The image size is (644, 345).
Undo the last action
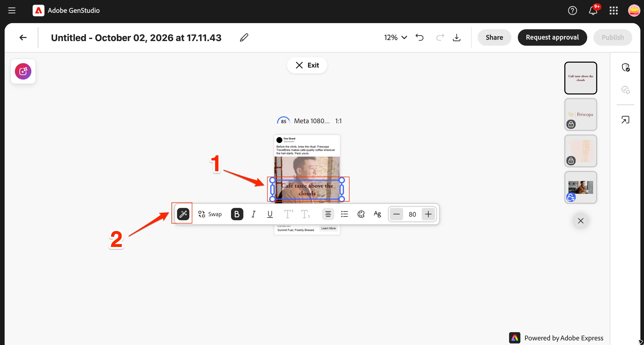(420, 37)
